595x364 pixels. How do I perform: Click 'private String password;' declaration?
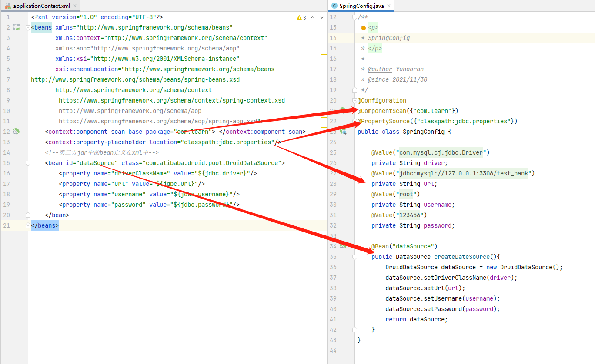point(413,225)
